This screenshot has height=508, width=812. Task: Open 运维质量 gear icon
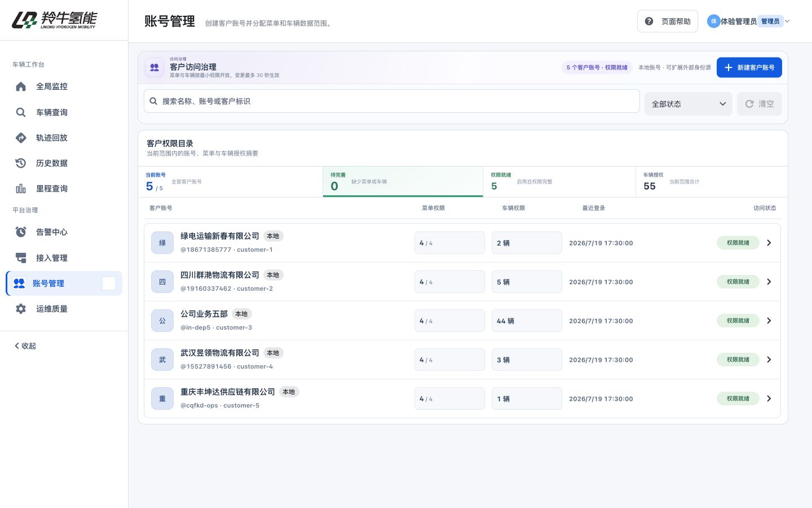click(21, 309)
